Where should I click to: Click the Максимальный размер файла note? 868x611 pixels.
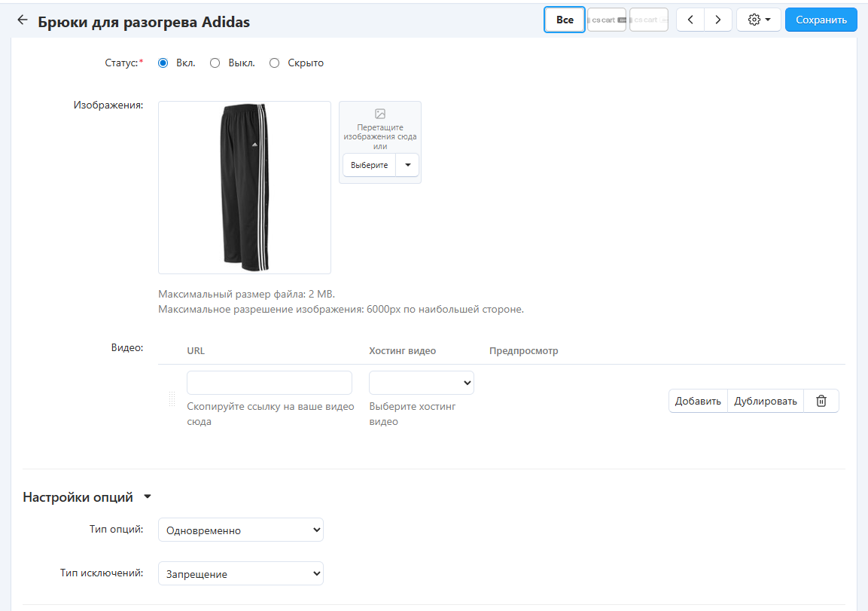point(246,294)
